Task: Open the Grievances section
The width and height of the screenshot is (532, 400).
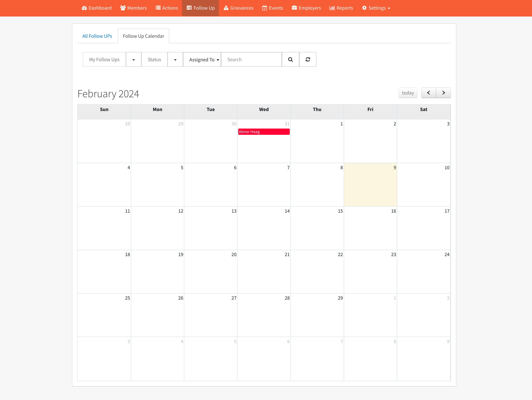Action: coord(238,8)
